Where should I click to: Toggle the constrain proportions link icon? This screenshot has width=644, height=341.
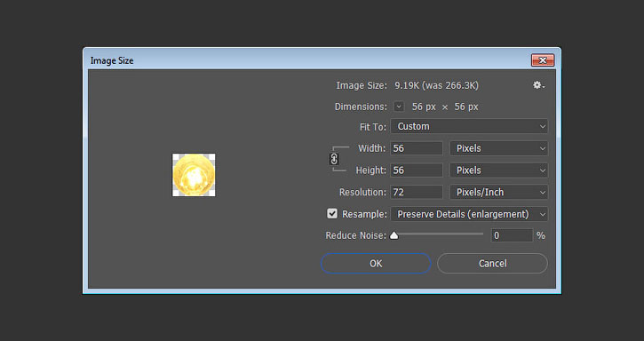pos(334,159)
